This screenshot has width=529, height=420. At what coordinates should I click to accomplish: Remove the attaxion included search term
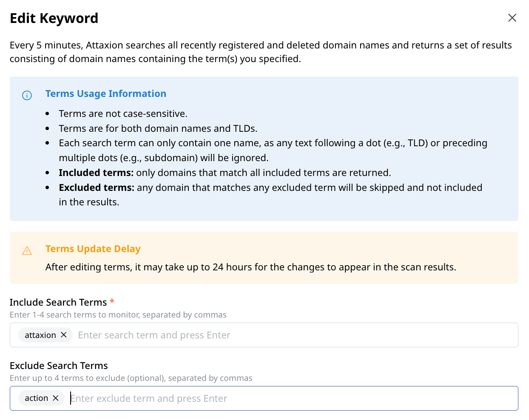coord(64,335)
